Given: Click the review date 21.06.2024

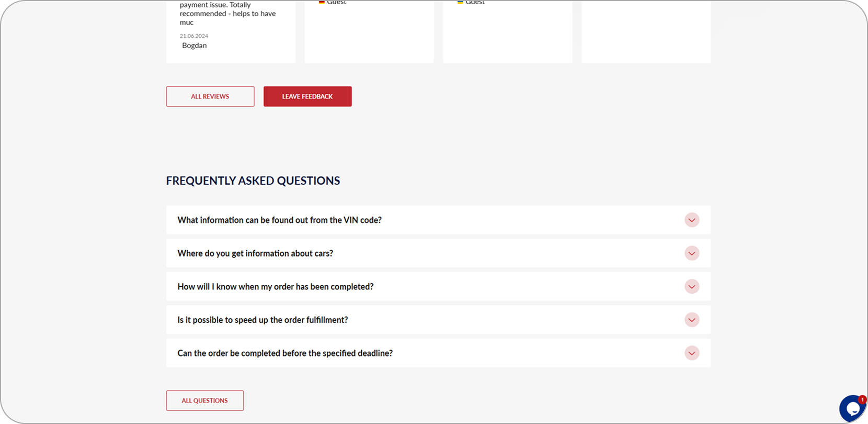Looking at the screenshot, I should 194,36.
